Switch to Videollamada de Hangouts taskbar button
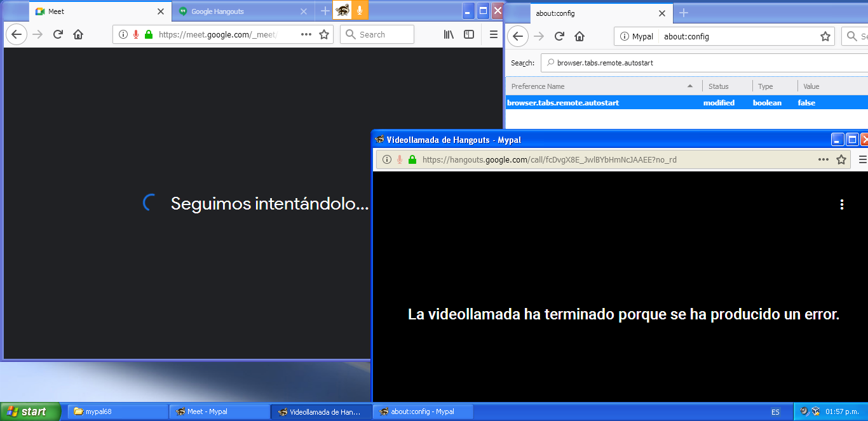Screen dimensions: 868x421 coord(321,411)
